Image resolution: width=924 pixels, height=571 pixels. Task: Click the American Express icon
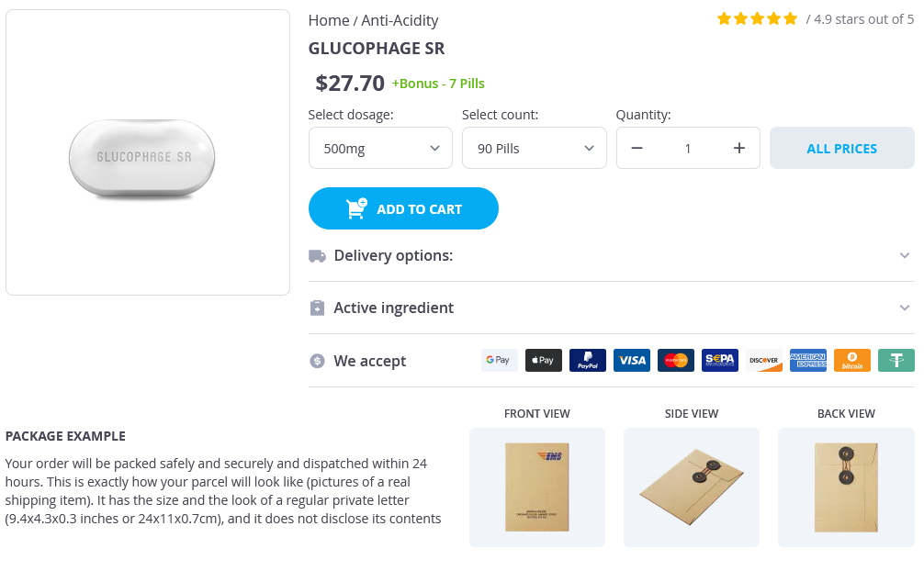click(x=808, y=361)
